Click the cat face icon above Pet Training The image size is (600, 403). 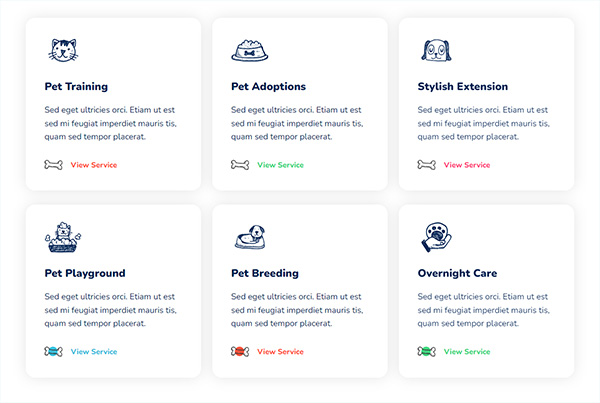click(x=63, y=49)
